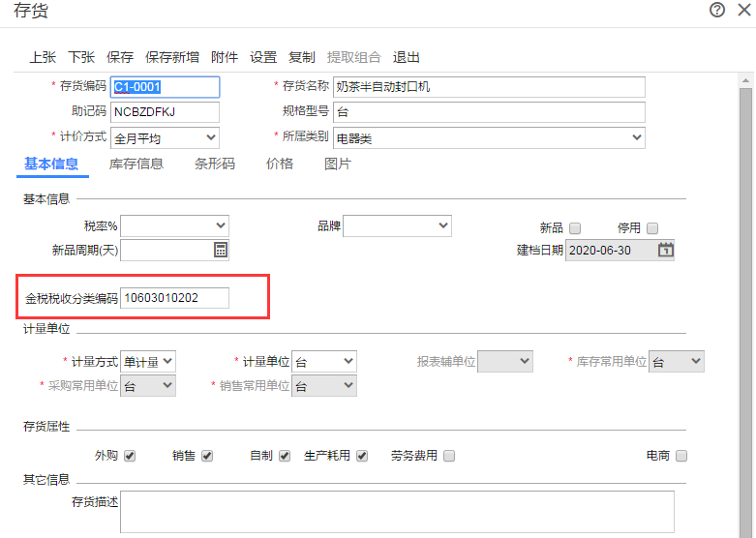Go to next record with 下张
Viewport: 756px width, 538px height.
coord(81,57)
